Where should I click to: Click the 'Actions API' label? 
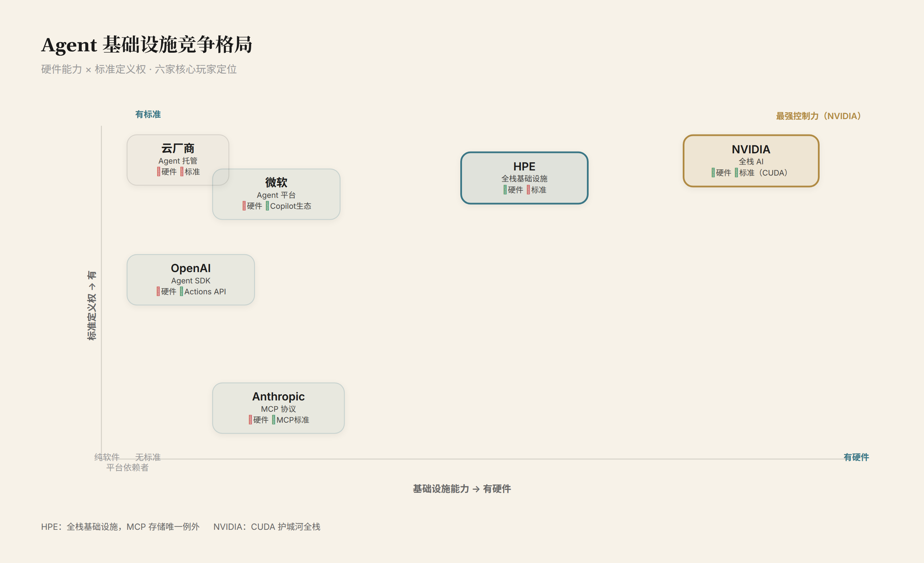205,292
